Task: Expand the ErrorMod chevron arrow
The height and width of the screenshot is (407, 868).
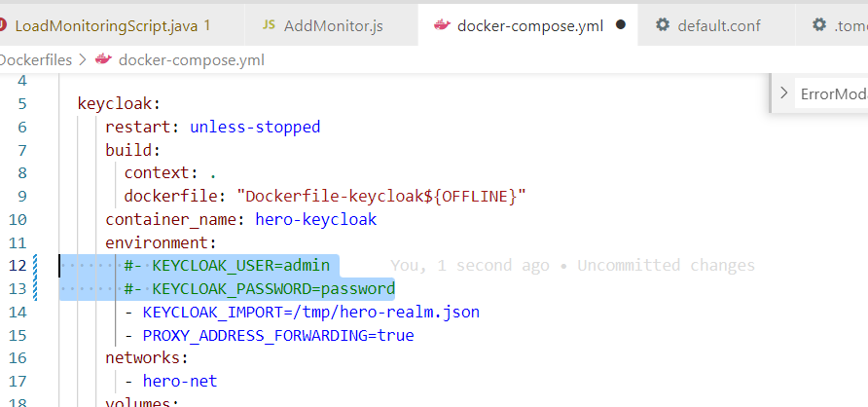Action: [x=784, y=93]
